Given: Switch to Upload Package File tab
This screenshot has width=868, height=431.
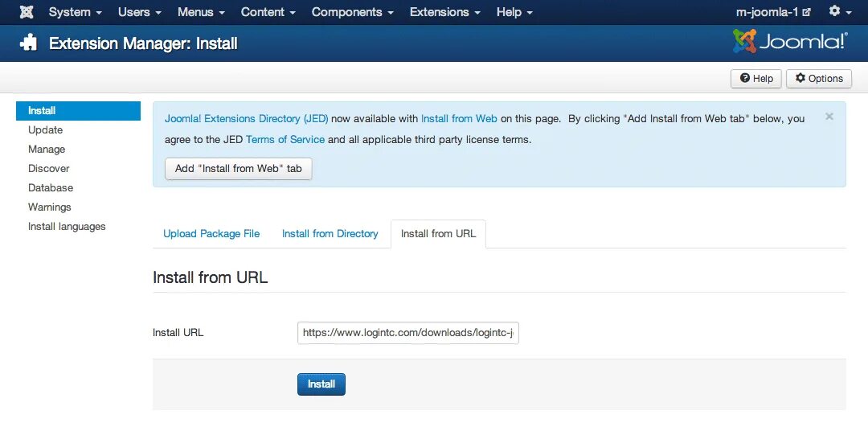Looking at the screenshot, I should point(211,234).
